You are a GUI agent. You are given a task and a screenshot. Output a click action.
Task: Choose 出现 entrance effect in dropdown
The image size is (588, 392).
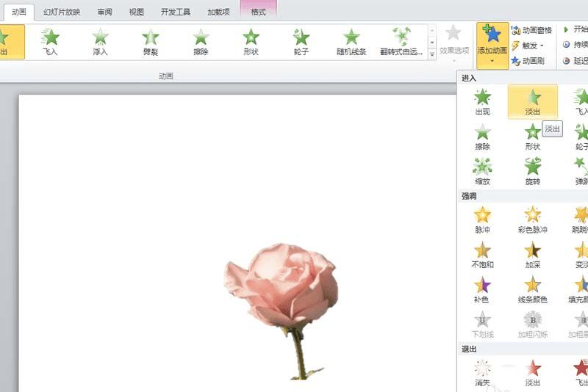(482, 102)
